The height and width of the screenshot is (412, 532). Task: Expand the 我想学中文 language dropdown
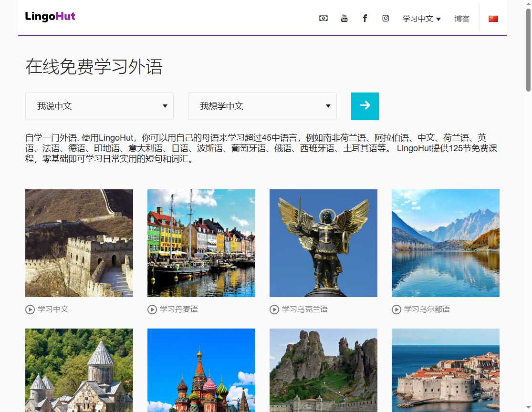point(262,106)
